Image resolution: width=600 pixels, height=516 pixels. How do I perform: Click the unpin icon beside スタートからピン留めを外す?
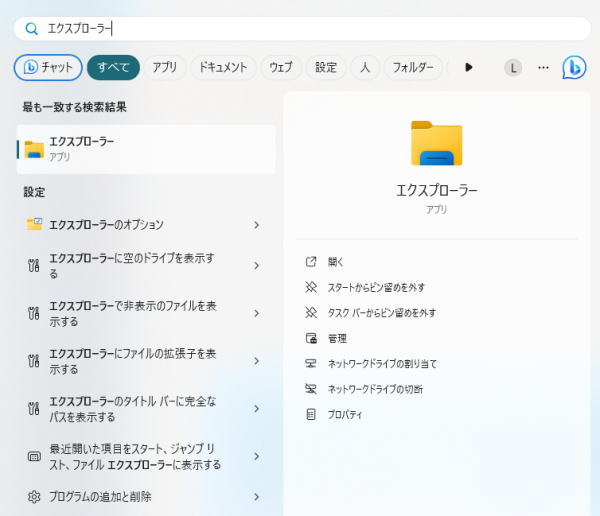(x=311, y=287)
